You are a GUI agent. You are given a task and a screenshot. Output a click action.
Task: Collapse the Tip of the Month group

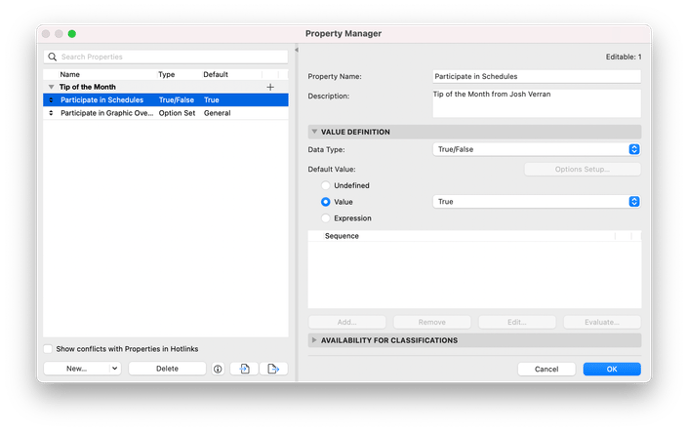[51, 87]
